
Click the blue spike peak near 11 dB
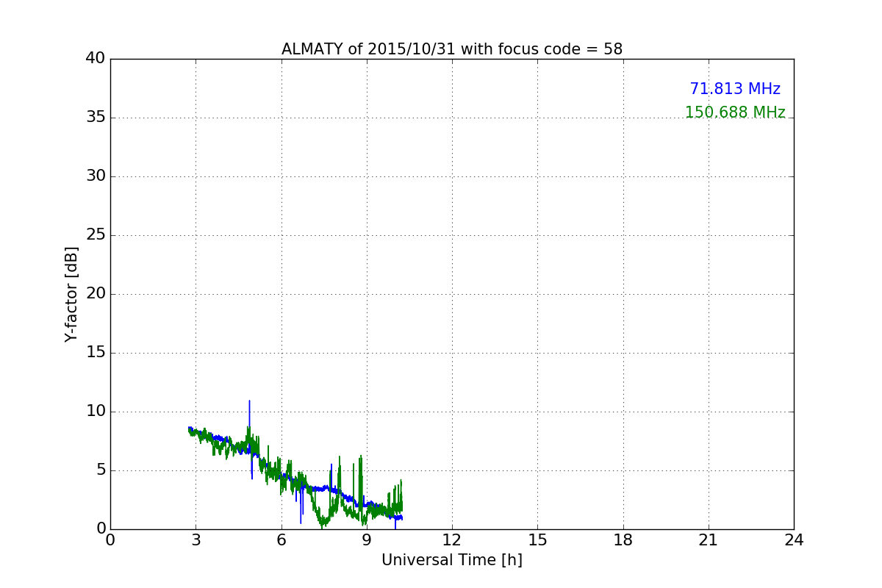tap(249, 401)
